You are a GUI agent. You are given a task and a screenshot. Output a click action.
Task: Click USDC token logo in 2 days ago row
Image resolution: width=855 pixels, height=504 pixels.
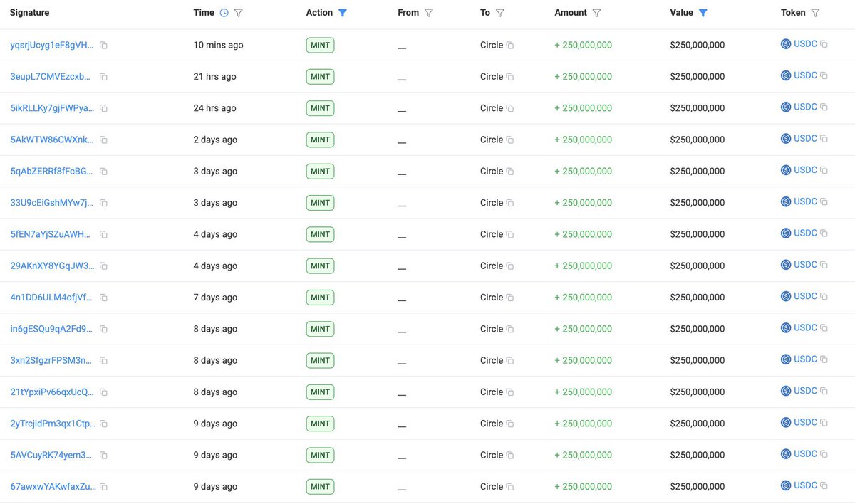[786, 139]
